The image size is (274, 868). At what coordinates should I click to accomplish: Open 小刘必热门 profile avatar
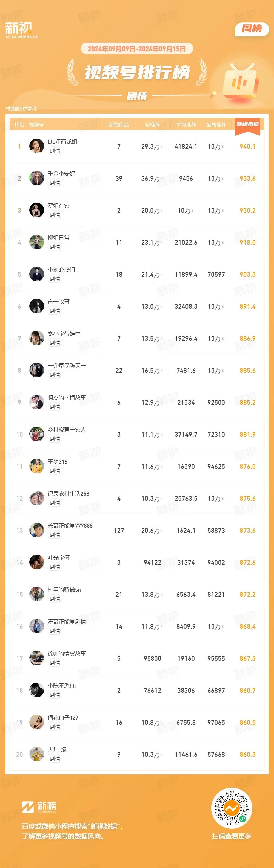pyautogui.click(x=37, y=274)
